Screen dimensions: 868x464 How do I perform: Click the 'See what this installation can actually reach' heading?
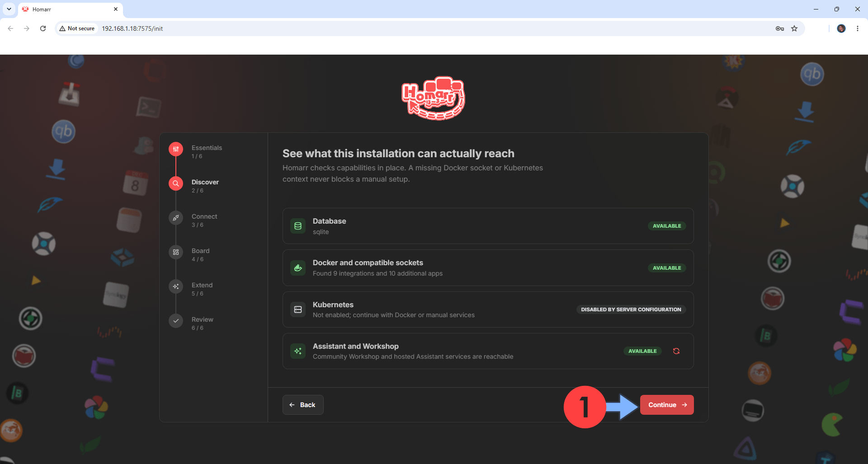(x=398, y=154)
